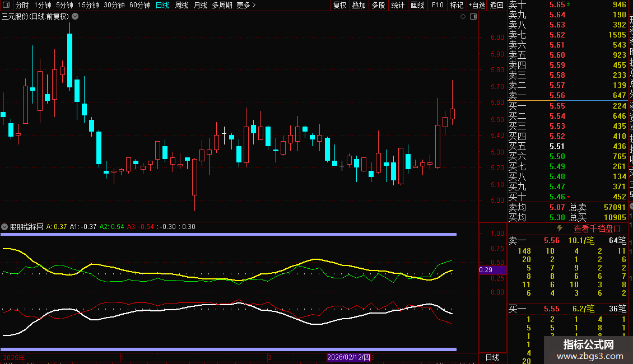Open the 查看千档盘口 link

pyautogui.click(x=597, y=228)
